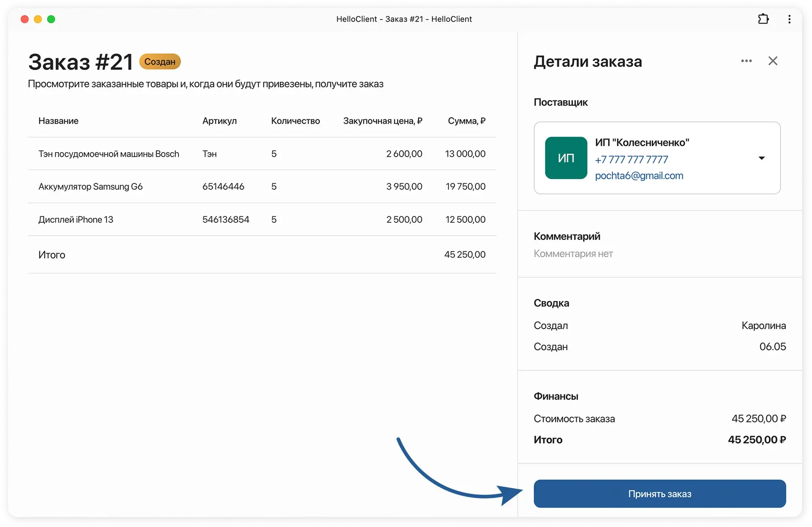Open the browser three-dot menu
This screenshot has height=527, width=812.
[789, 19]
